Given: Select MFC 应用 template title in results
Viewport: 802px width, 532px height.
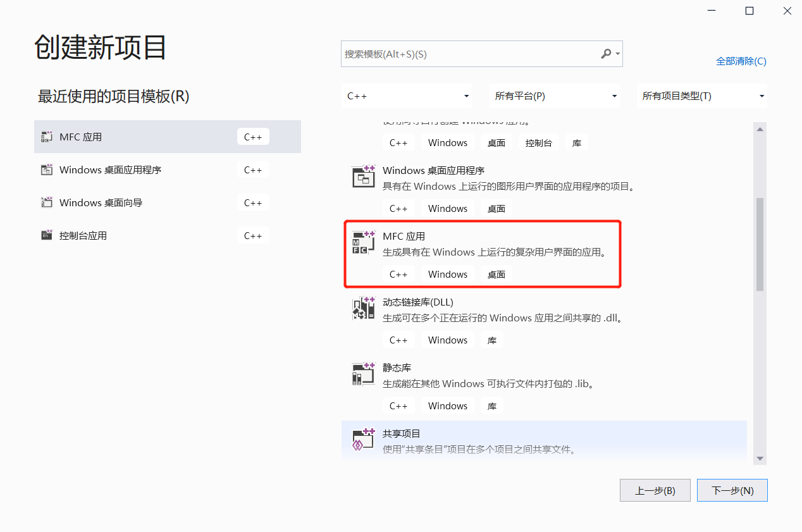Looking at the screenshot, I should 404,237.
